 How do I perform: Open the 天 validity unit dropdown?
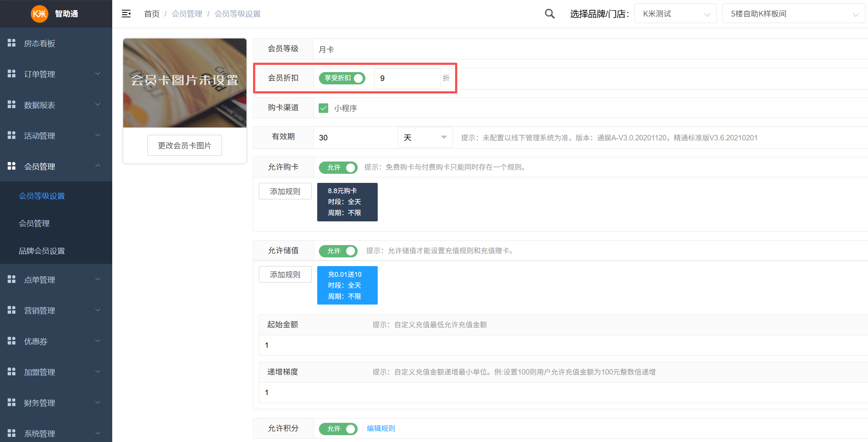click(x=425, y=137)
